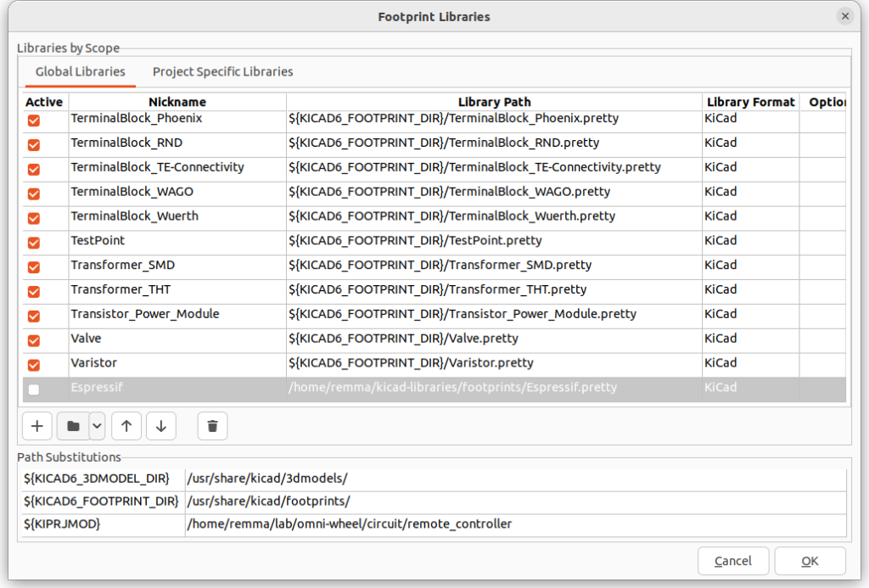
Task: Click the ${KIPRJMOD} substitution name
Action: tap(103, 524)
